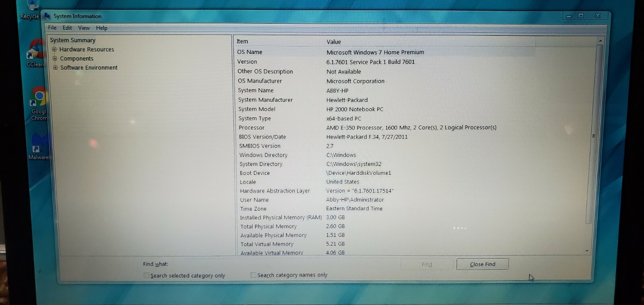Click the System Information title bar icon

point(47,16)
